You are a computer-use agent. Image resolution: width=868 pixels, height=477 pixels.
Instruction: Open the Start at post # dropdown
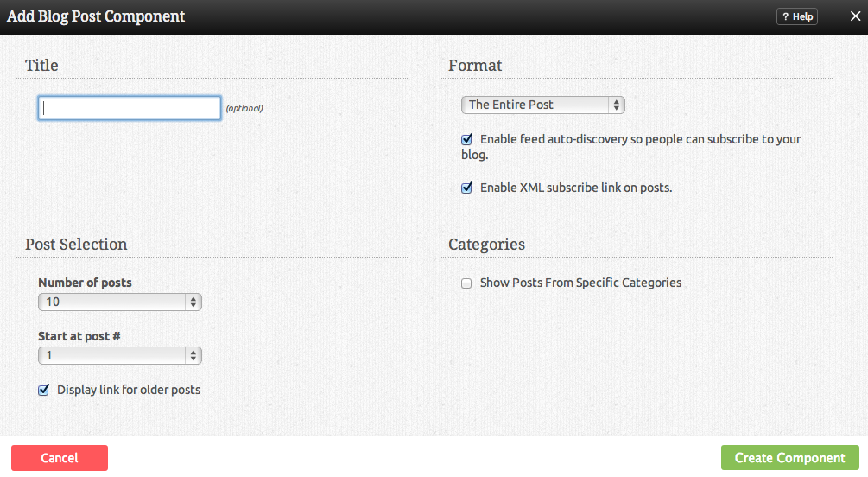119,355
